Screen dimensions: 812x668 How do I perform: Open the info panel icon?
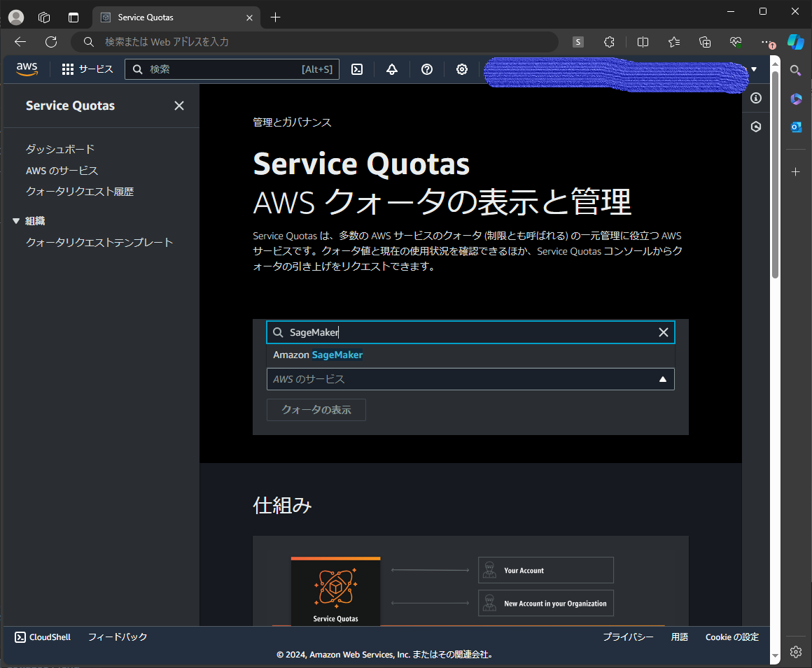tap(756, 98)
